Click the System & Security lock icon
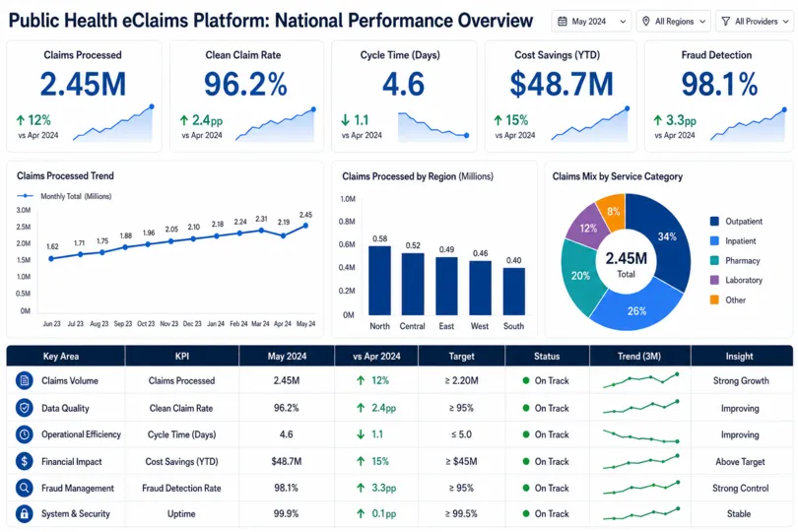This screenshot has width=798, height=532. coord(24,513)
